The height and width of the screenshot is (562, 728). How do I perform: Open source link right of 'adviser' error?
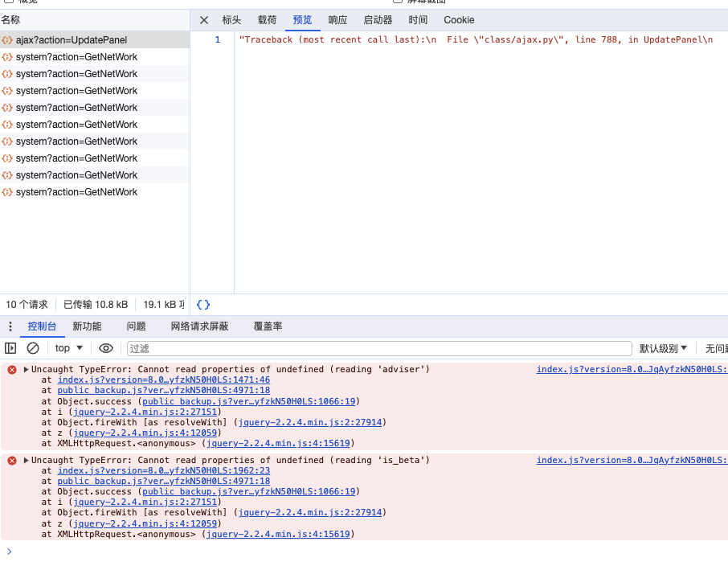[x=632, y=369]
